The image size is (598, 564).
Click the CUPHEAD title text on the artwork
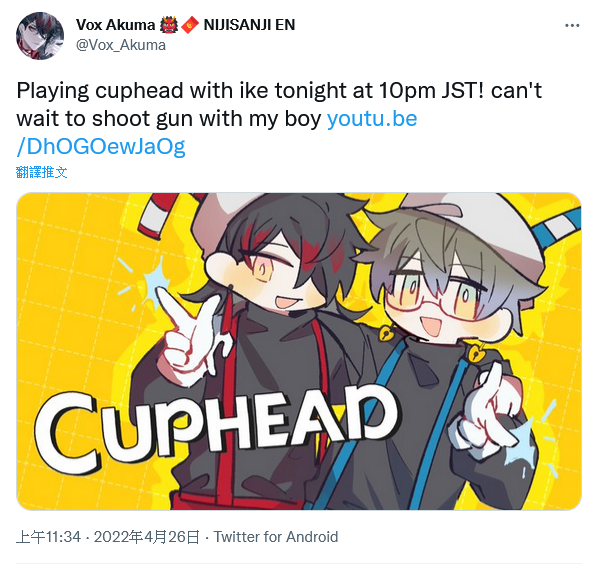(x=216, y=426)
